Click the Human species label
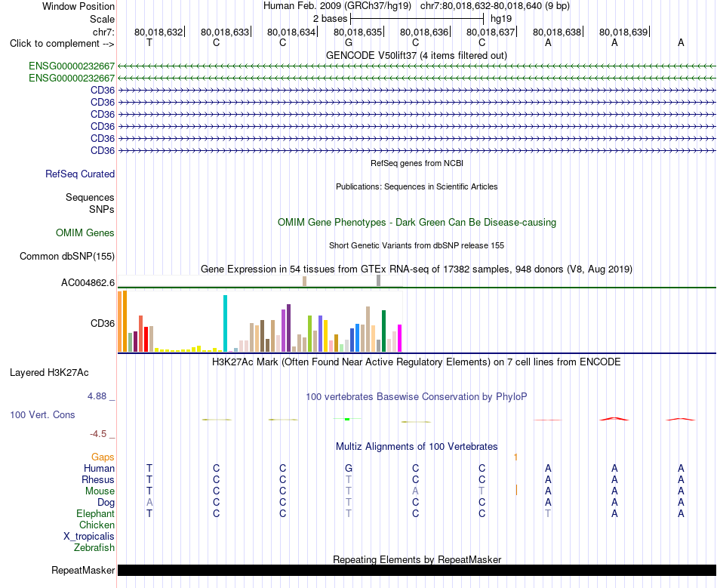This screenshot has width=717, height=588. (99, 468)
